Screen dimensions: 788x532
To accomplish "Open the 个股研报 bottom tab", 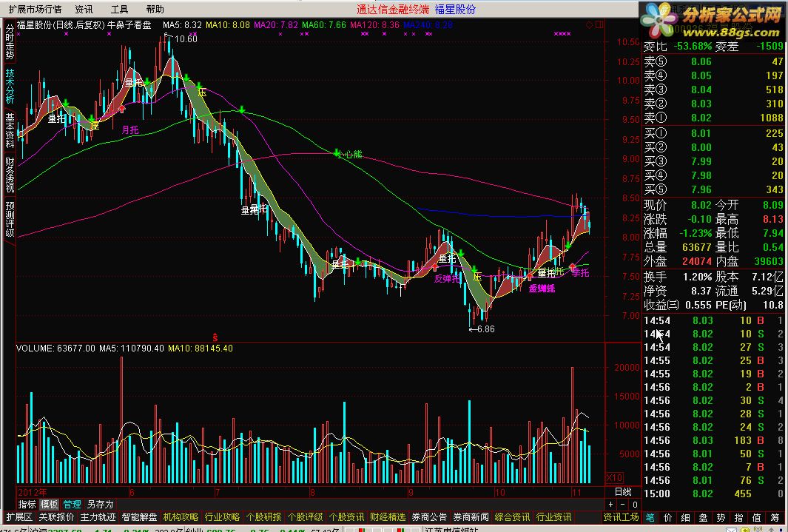I will [x=264, y=517].
